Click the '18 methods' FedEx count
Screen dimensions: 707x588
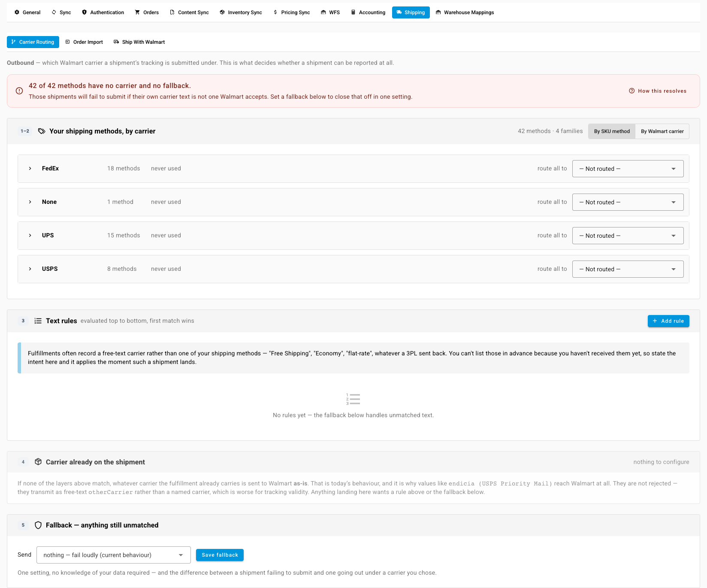tap(124, 169)
